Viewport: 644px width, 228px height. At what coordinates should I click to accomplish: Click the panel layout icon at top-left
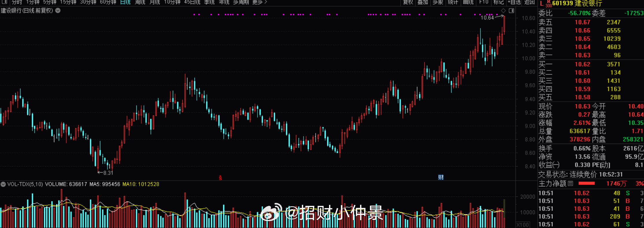[x=5, y=2]
